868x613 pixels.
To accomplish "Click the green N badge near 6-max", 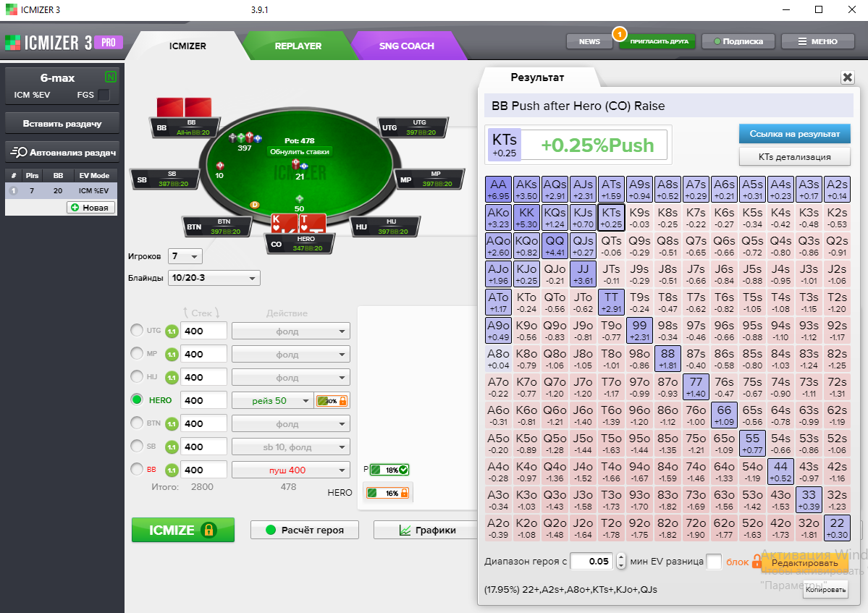I will [x=111, y=77].
